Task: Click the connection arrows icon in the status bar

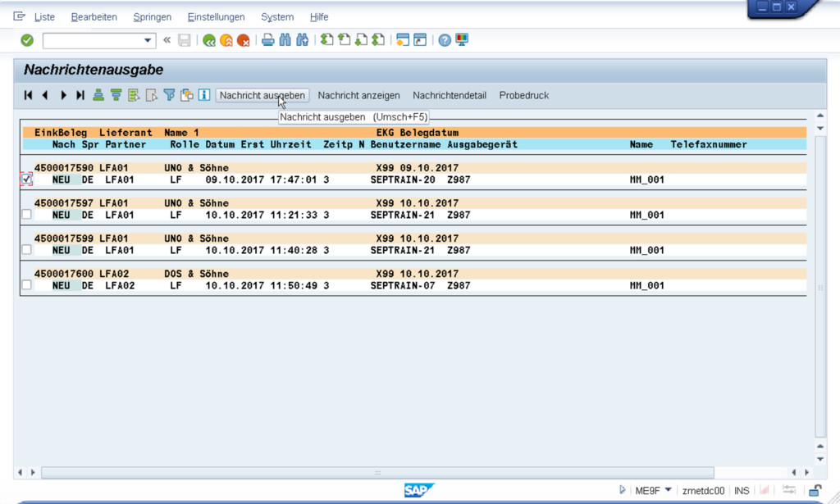Action: [789, 489]
